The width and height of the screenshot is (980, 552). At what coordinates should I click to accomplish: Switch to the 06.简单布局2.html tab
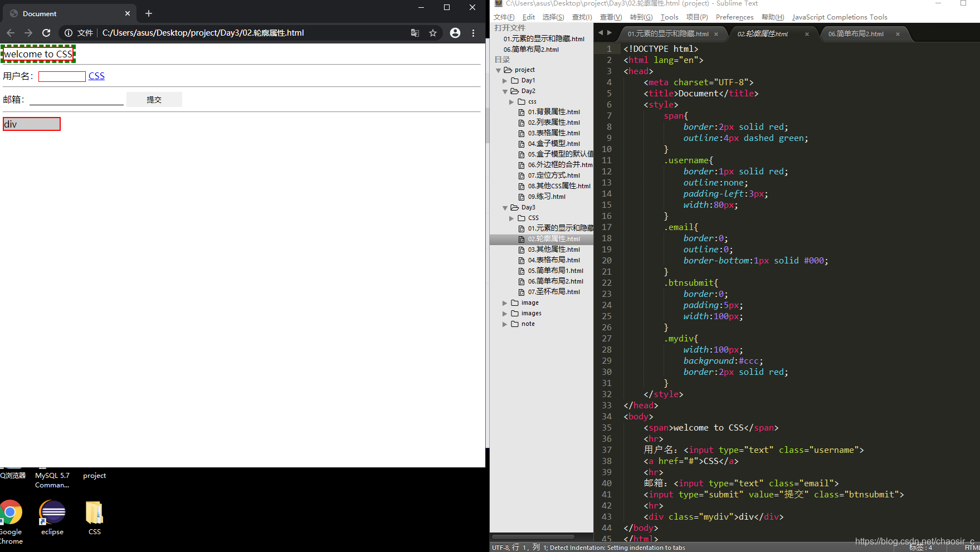click(x=856, y=34)
